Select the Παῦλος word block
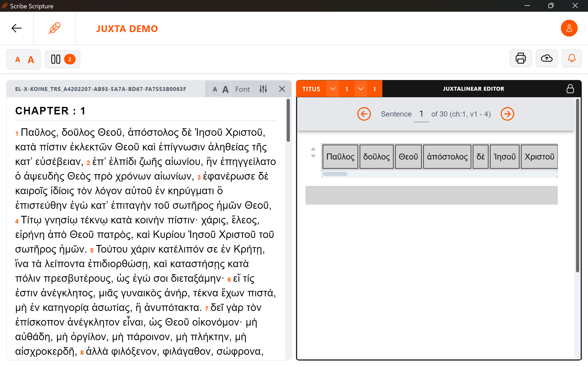The width and height of the screenshot is (588, 367). tap(340, 157)
